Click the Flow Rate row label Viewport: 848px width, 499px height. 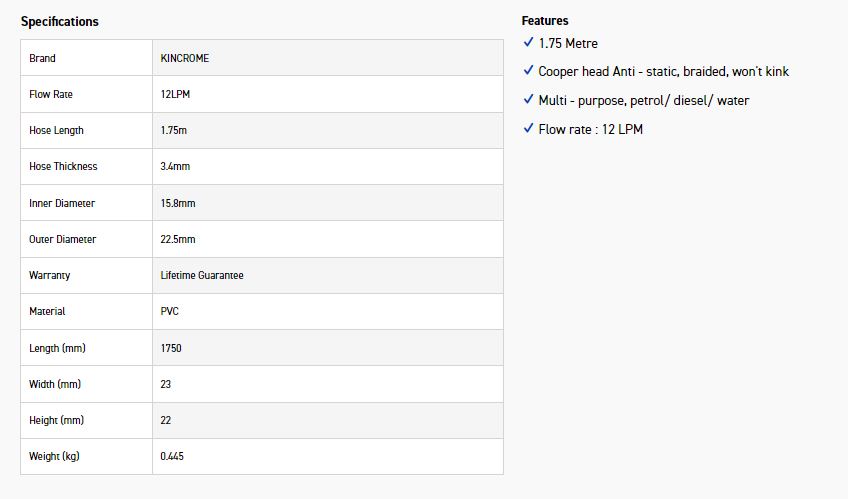point(51,94)
